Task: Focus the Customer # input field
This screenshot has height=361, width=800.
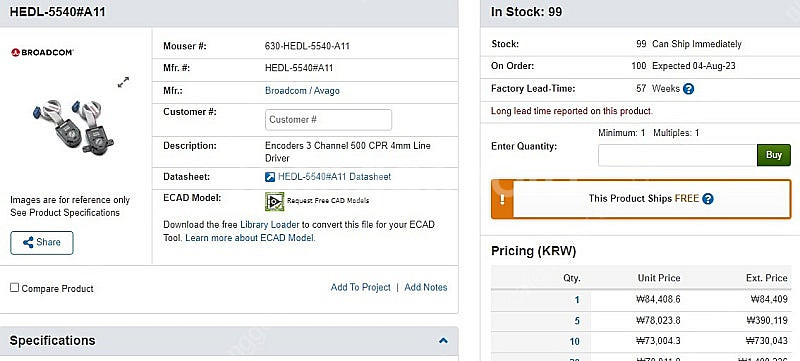Action: [328, 120]
